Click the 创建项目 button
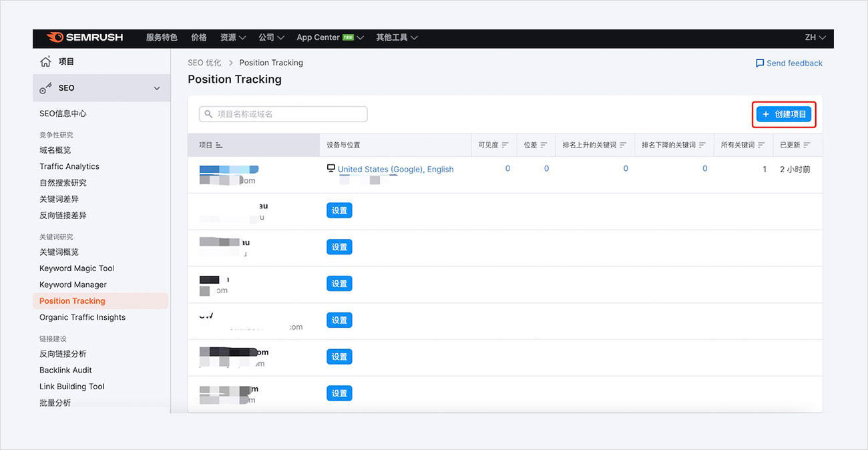 coord(785,114)
